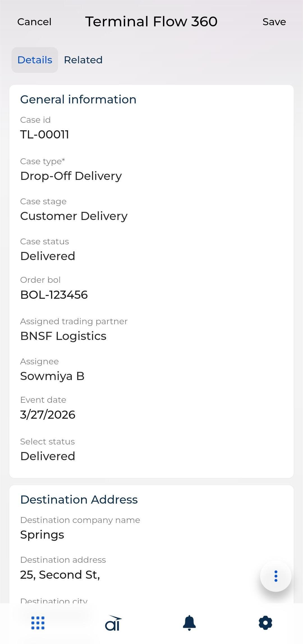303x644 pixels.
Task: Open the app grid menu icon
Action: (x=38, y=623)
